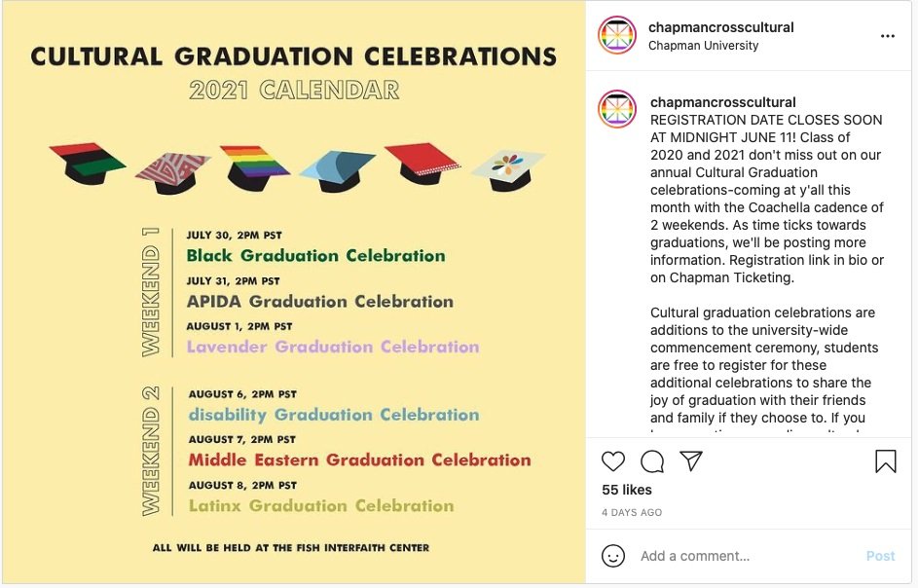Click the header chapmancrosscultural profile avatar
This screenshot has height=588, width=918.
click(617, 36)
